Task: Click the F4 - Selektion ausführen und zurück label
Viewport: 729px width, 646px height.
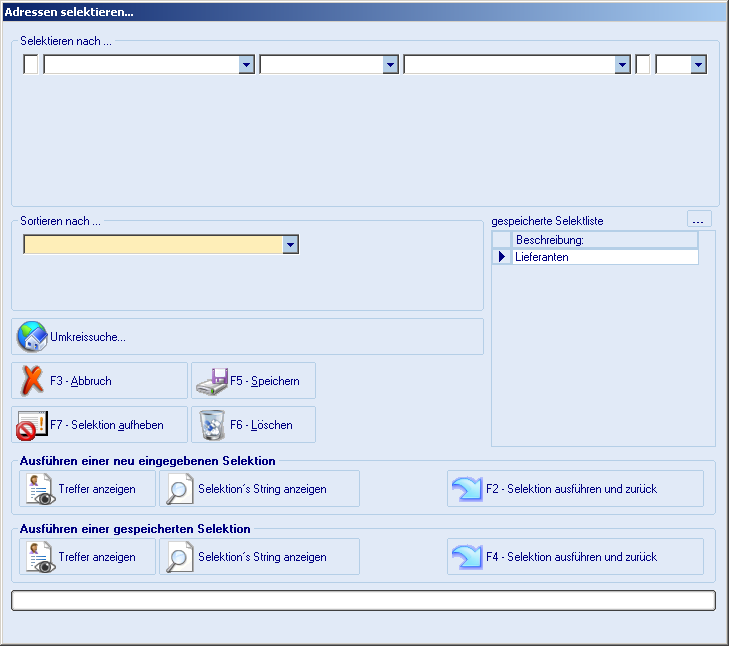Action: [x=571, y=557]
